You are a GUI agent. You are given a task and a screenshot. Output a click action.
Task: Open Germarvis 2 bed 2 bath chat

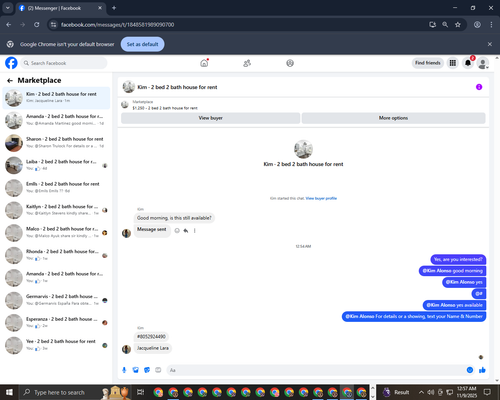coord(56,300)
